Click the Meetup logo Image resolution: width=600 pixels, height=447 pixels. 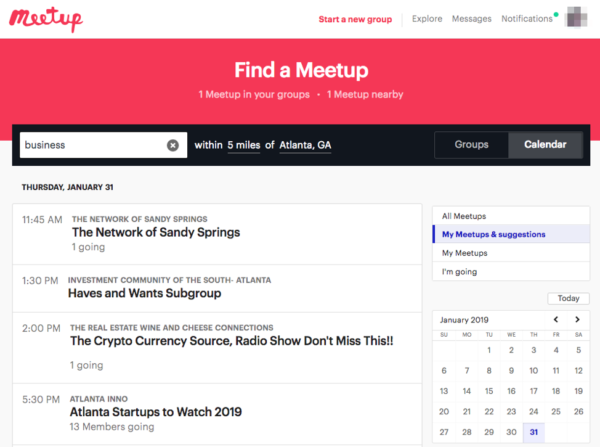47,19
